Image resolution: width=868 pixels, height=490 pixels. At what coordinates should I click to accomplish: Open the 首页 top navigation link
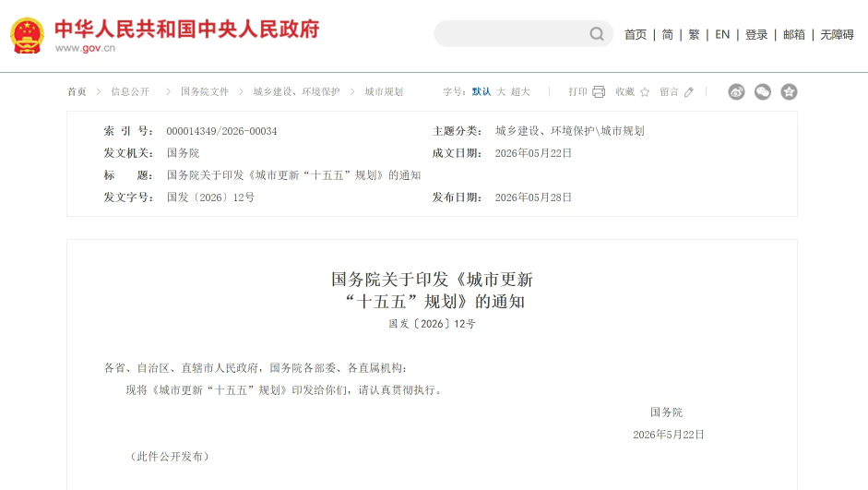(636, 35)
